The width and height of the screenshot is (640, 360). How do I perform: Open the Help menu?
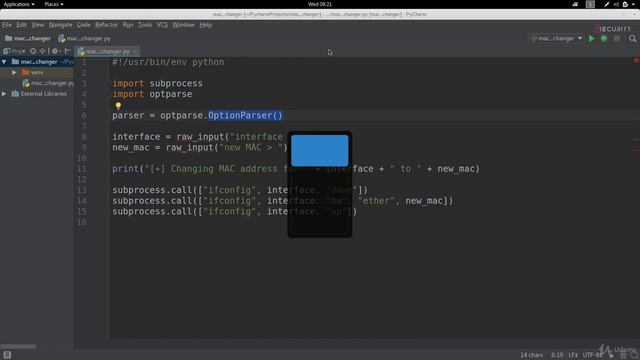[206, 25]
